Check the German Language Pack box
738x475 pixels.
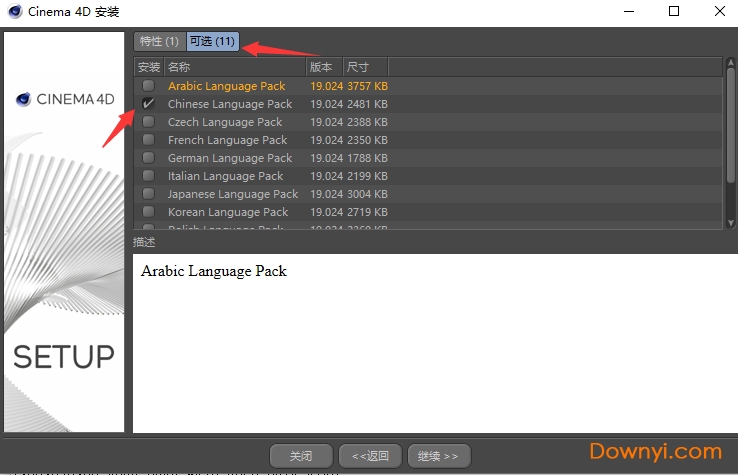[x=149, y=158]
